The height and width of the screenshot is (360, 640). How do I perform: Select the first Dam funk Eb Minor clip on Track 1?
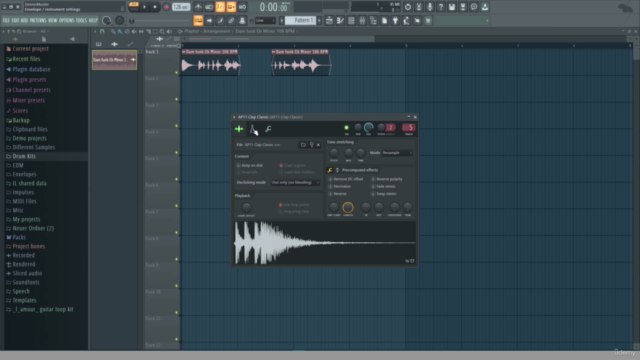point(211,62)
